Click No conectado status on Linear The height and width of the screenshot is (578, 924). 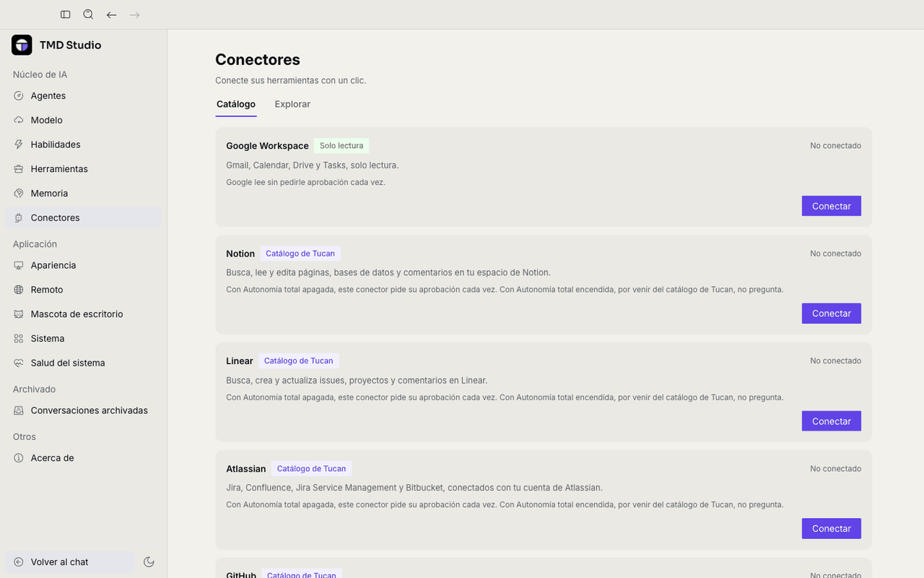coord(835,361)
